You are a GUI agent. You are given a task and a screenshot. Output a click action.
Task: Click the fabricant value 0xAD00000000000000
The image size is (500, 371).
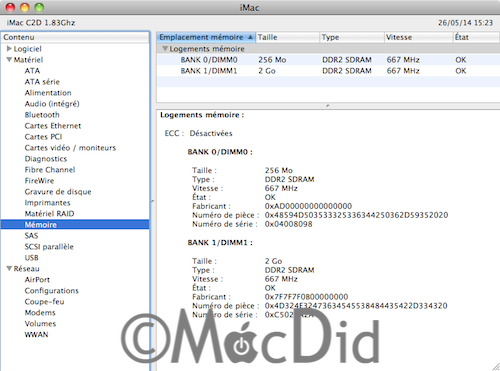pos(308,206)
